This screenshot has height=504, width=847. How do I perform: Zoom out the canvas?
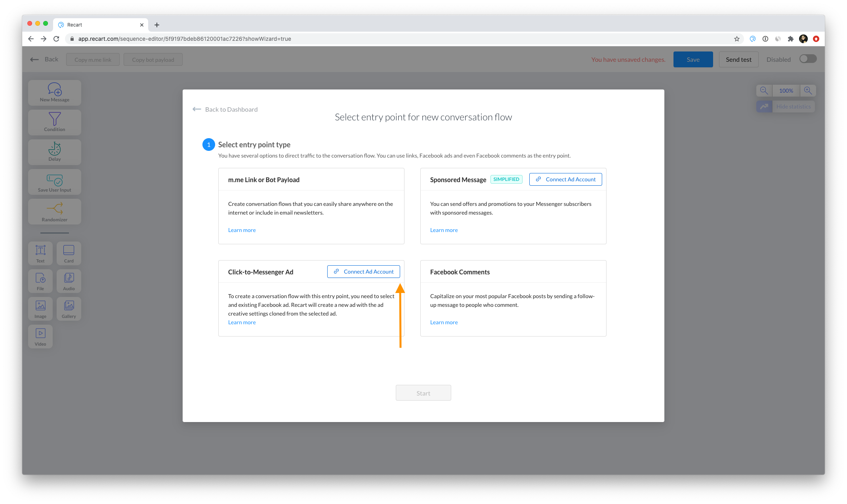764,90
